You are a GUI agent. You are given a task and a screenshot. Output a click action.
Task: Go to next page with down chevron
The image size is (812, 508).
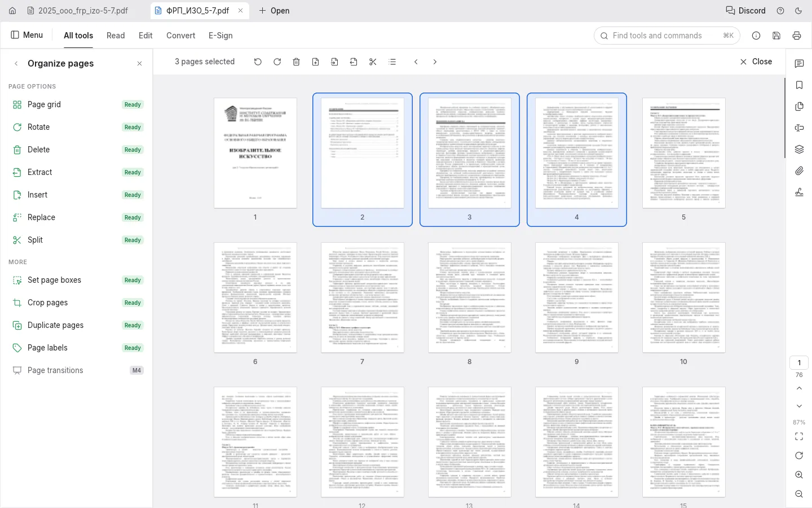point(799,406)
